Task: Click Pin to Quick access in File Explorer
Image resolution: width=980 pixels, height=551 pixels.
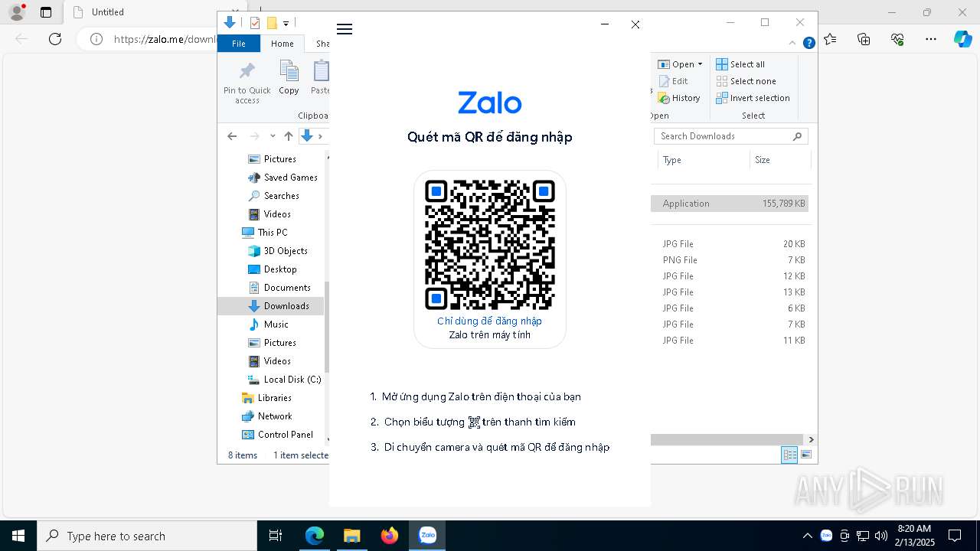Action: coord(247,83)
